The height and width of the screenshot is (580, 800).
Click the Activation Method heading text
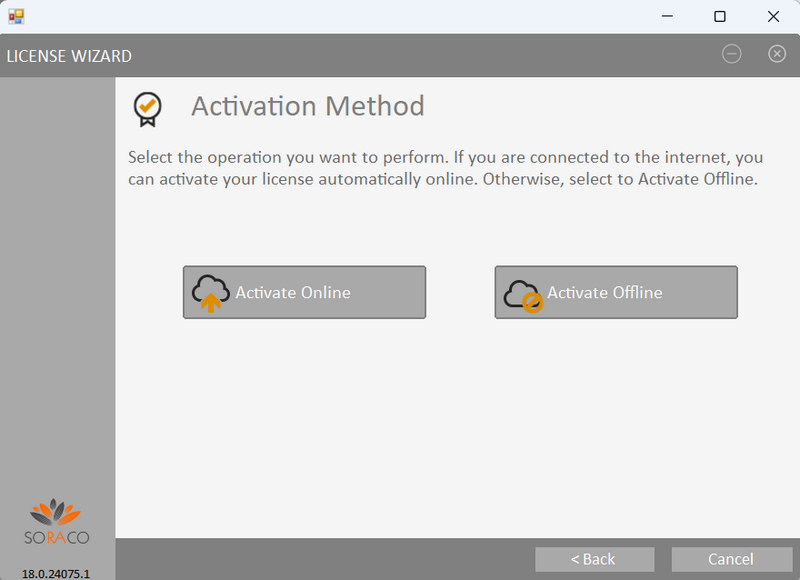coord(307,106)
